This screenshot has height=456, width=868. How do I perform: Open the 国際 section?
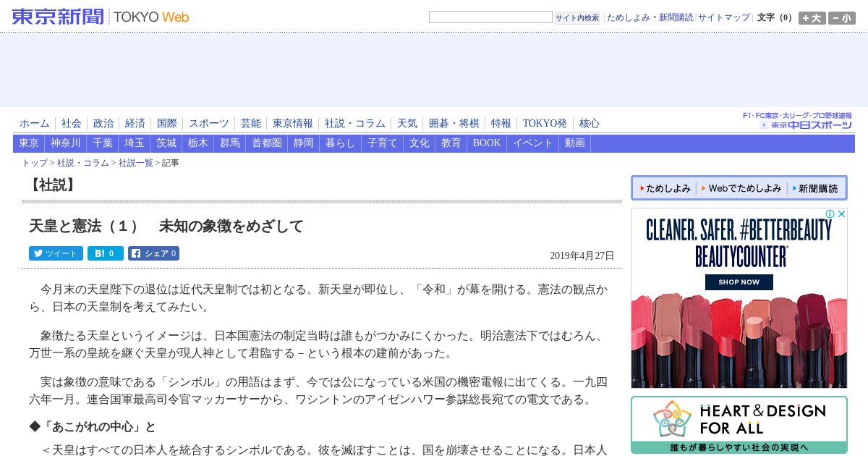point(167,124)
